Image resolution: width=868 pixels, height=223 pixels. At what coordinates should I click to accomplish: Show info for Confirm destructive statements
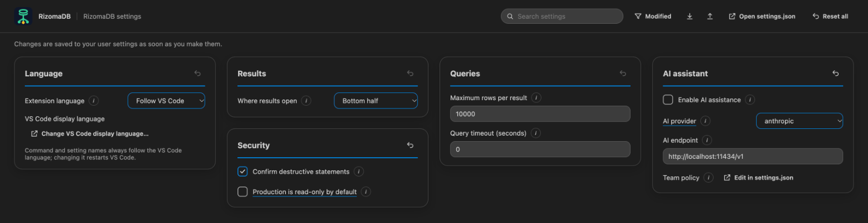point(359,172)
